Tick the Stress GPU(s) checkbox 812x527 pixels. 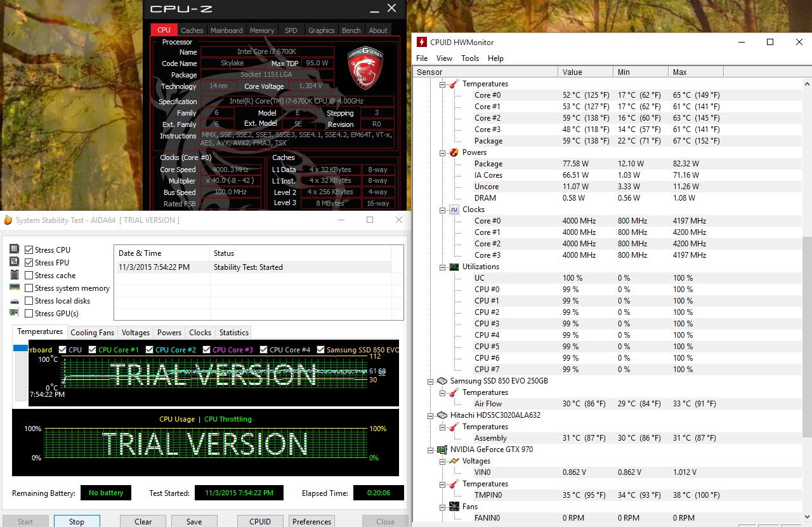pos(29,314)
